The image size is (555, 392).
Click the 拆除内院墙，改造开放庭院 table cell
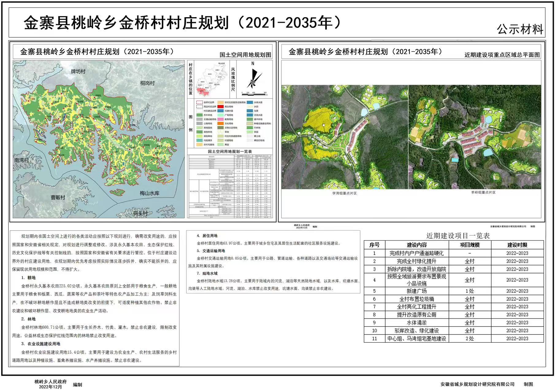417,269
